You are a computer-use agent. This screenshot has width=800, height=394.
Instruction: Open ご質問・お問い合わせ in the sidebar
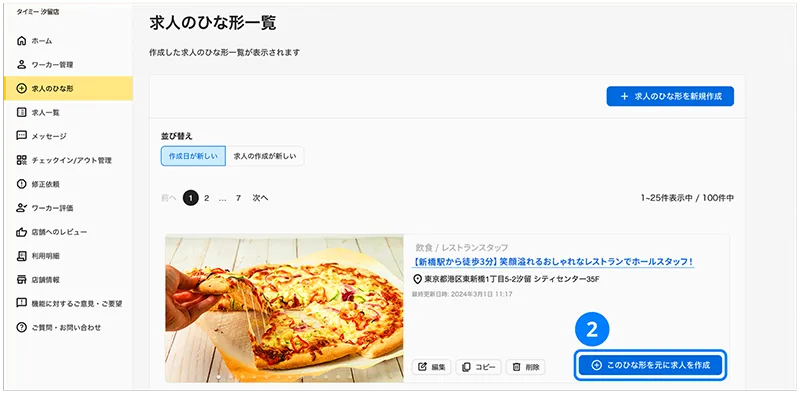(x=68, y=327)
